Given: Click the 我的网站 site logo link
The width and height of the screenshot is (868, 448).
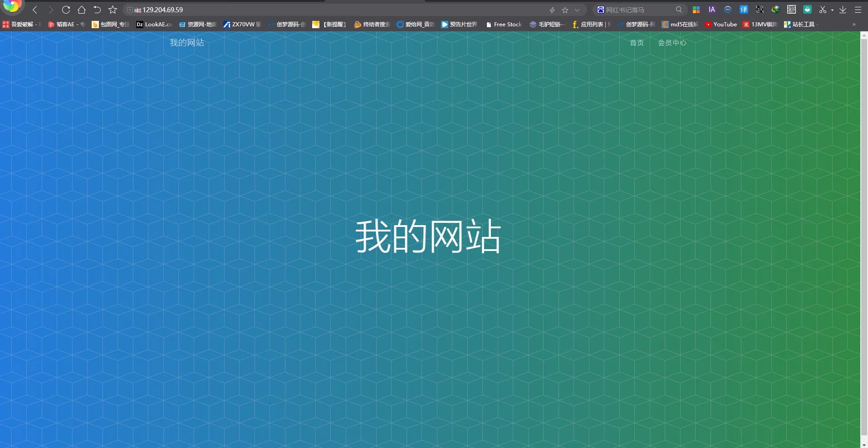Looking at the screenshot, I should tap(187, 43).
